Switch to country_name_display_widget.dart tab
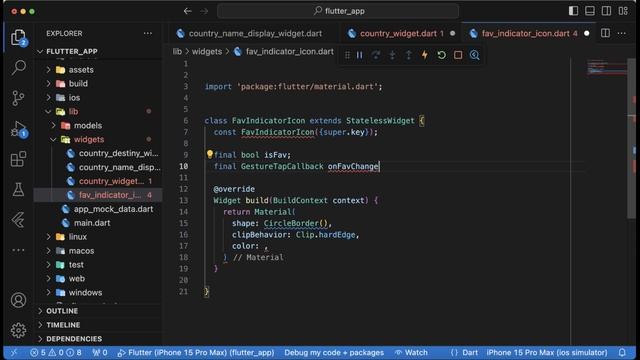 [255, 33]
